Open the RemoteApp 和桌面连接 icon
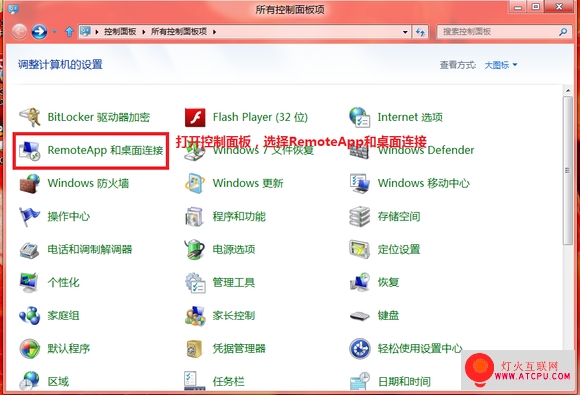 [30, 150]
